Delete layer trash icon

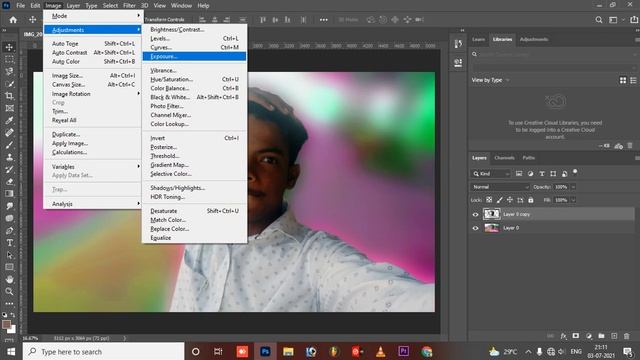point(627,336)
